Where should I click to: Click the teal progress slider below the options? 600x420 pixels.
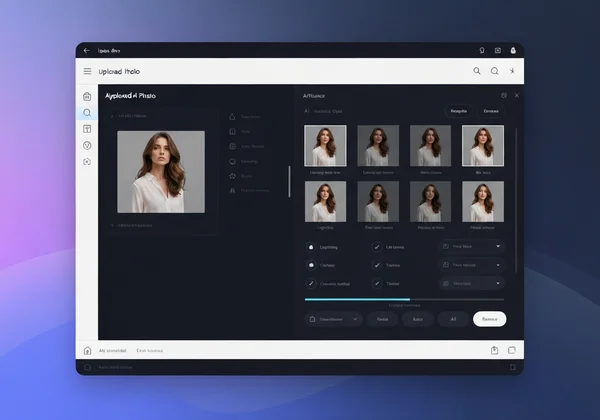coord(357,299)
